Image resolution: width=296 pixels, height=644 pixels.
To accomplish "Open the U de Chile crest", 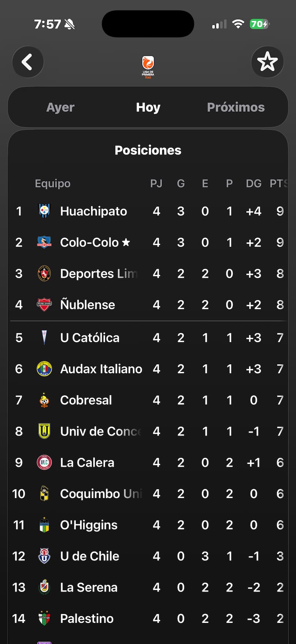I will click(44, 556).
